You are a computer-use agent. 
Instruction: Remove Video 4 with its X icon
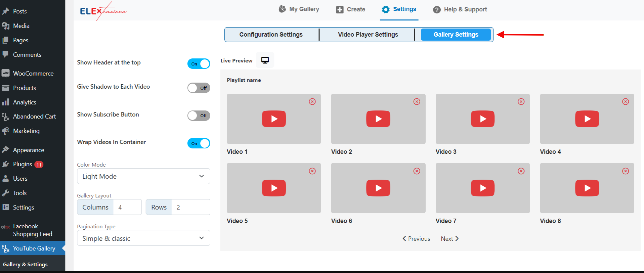(626, 101)
